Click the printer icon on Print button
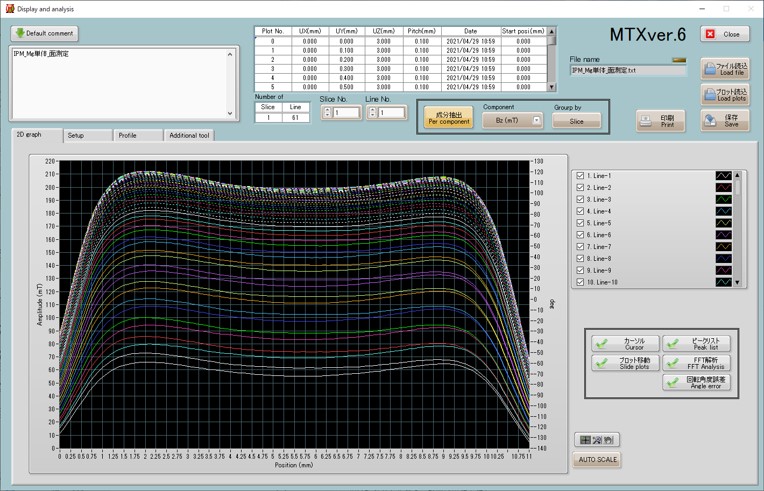The image size is (764, 491). (646, 121)
